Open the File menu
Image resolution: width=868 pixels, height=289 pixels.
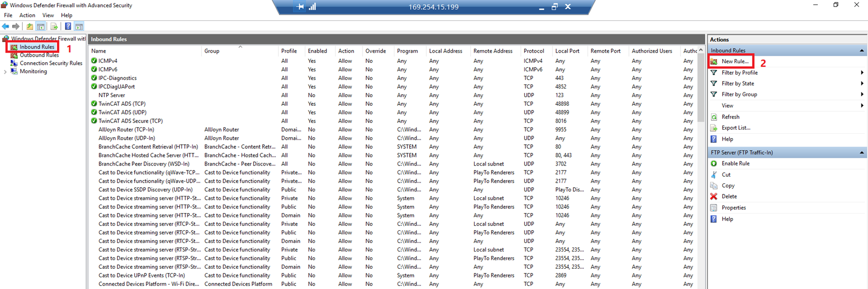click(8, 15)
